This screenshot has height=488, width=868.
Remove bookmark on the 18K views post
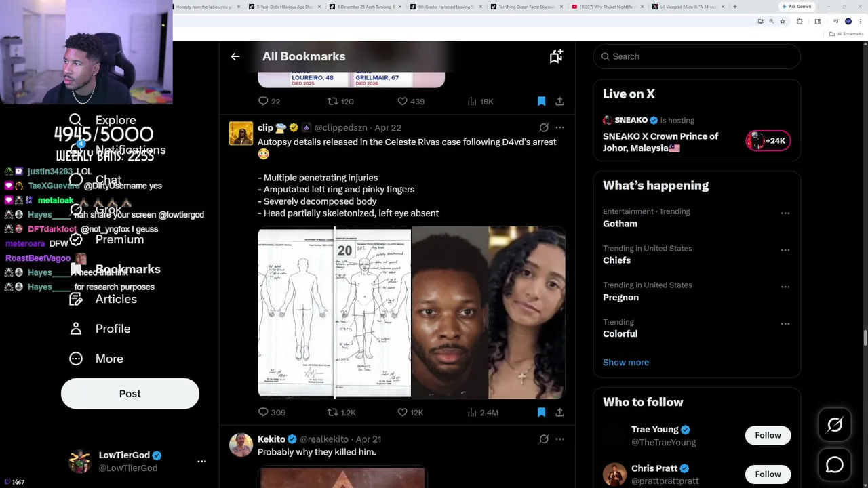pos(541,101)
